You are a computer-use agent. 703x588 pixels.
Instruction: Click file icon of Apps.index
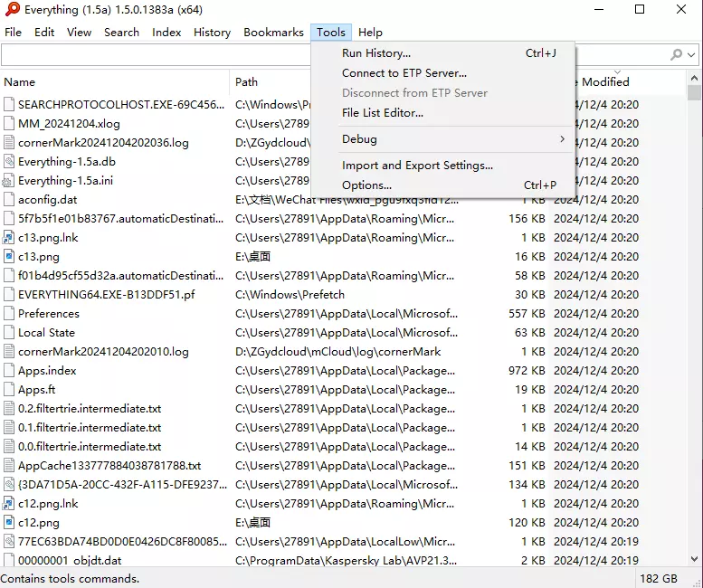tap(8, 371)
